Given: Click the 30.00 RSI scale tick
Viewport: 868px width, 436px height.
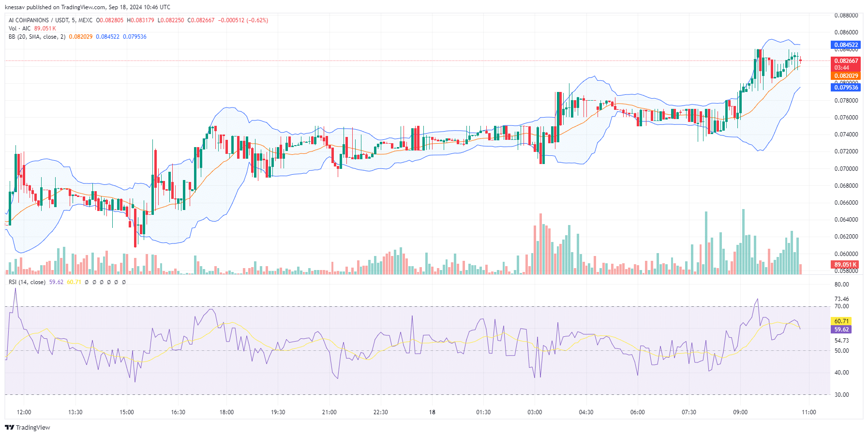Looking at the screenshot, I should [x=841, y=395].
